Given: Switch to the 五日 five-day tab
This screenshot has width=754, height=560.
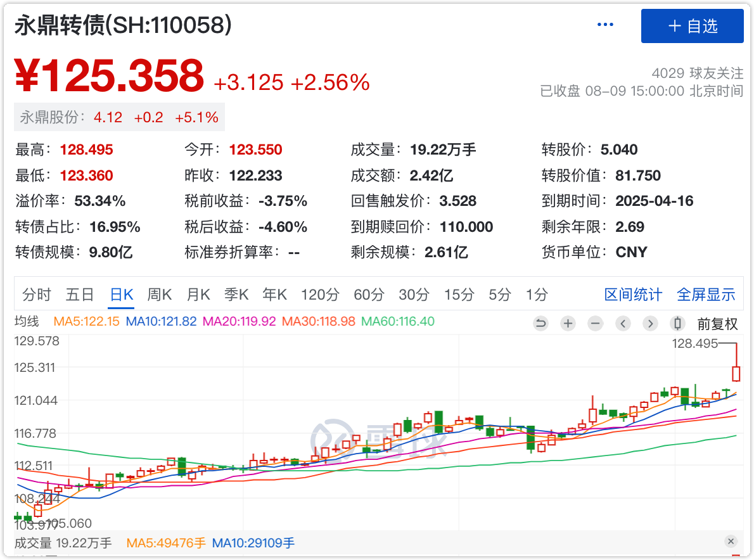Looking at the screenshot, I should click(80, 295).
